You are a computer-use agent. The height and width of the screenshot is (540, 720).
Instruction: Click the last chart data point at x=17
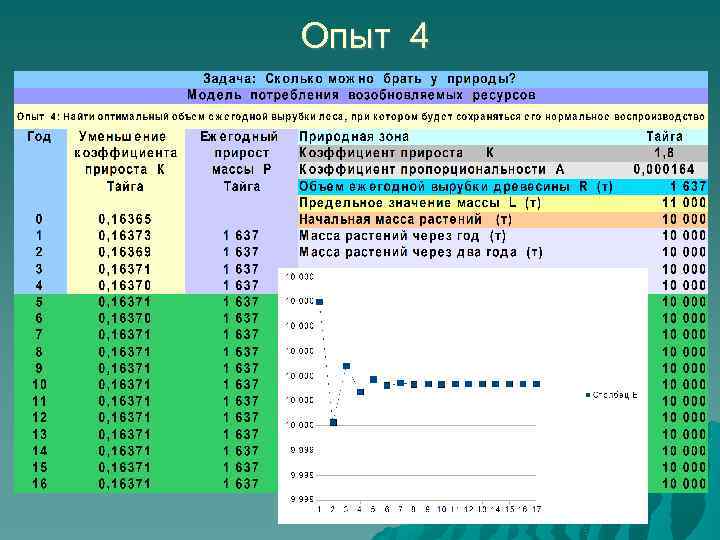coord(536,384)
